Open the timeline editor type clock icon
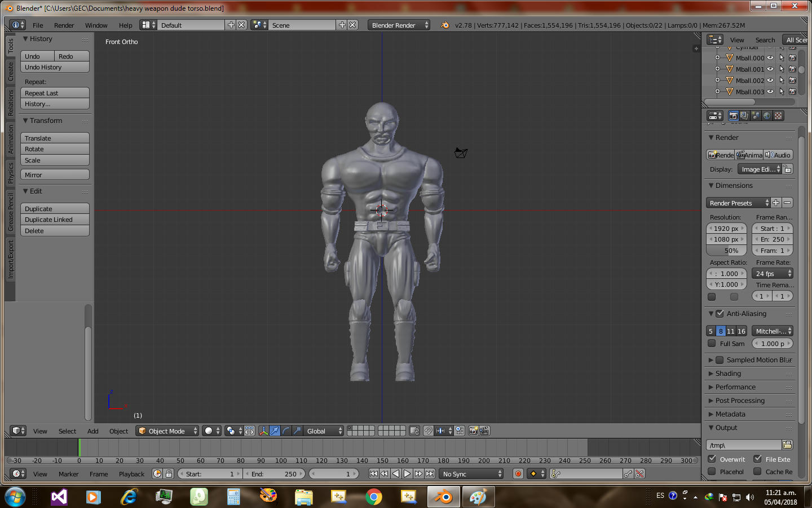The width and height of the screenshot is (812, 508). click(x=18, y=474)
